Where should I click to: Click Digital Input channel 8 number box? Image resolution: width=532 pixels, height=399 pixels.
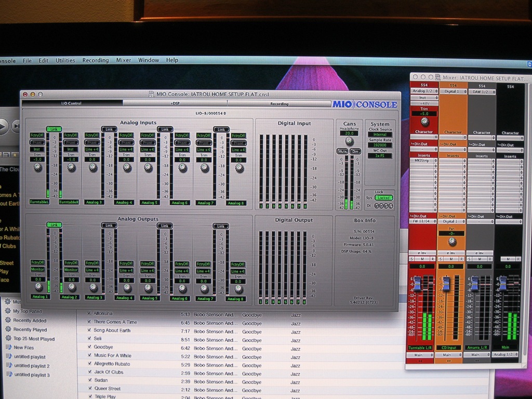(x=305, y=206)
